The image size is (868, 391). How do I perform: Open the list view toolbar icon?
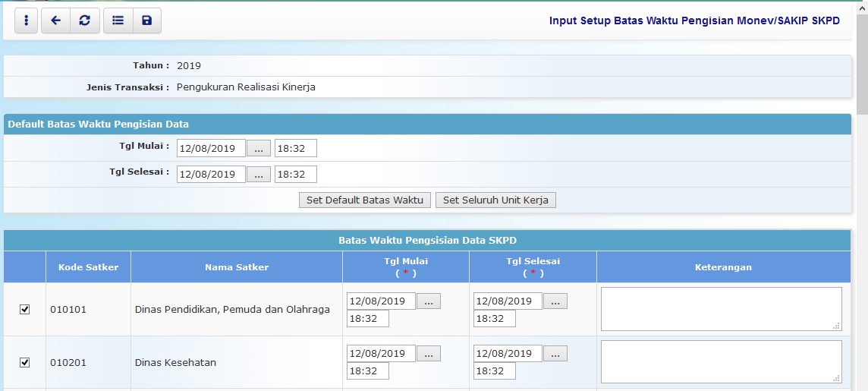(x=118, y=20)
